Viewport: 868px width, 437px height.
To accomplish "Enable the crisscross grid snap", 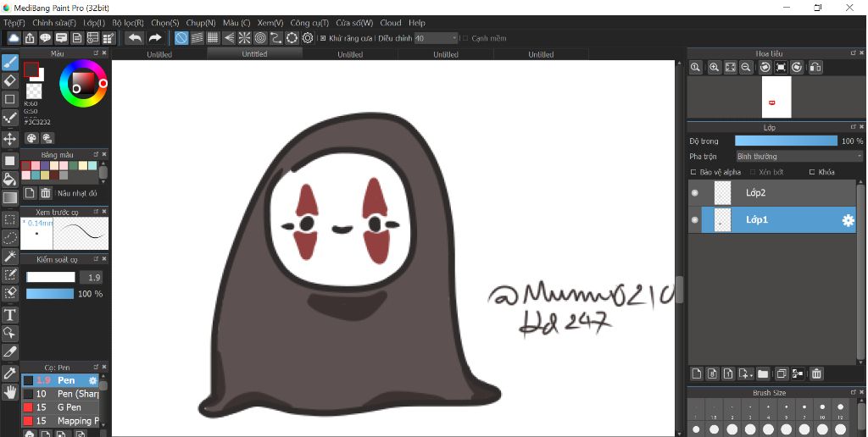I will point(213,38).
